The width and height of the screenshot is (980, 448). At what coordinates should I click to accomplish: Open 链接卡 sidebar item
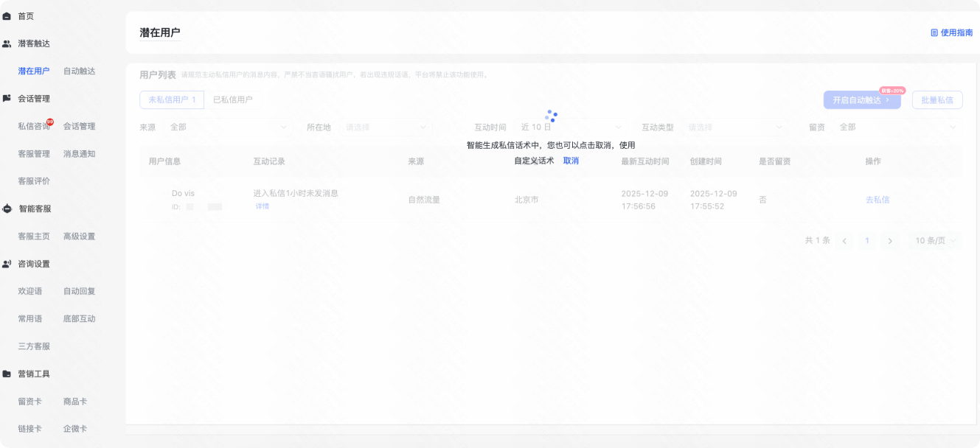(30, 429)
